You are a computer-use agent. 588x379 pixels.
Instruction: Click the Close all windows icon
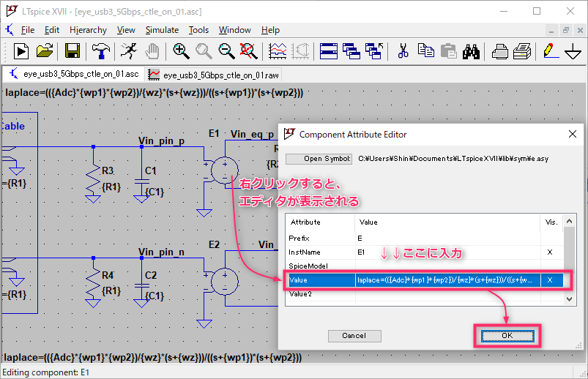374,51
